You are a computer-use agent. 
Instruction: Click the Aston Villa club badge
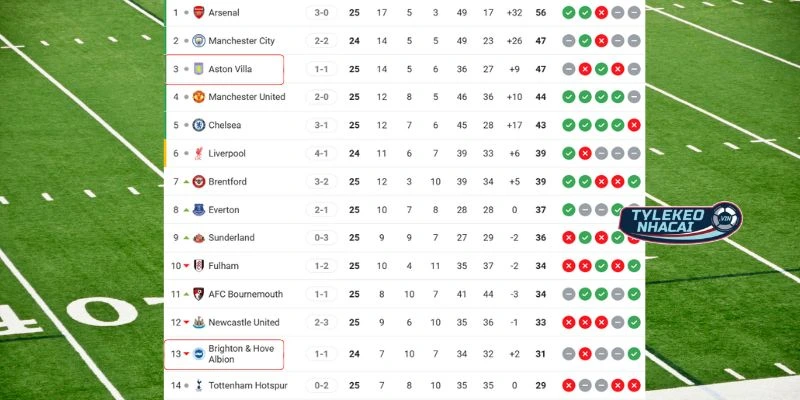198,69
